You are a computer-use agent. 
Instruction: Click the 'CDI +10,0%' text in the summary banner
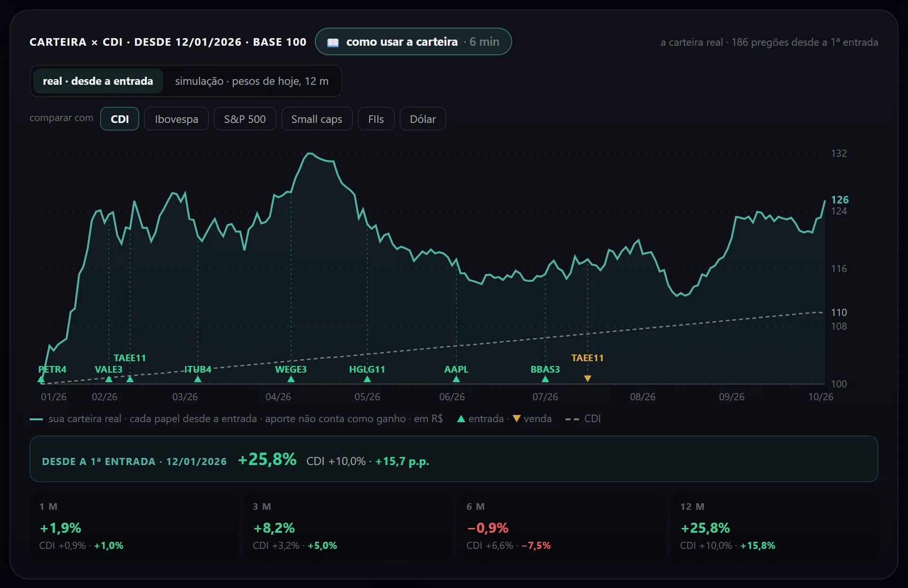(336, 461)
